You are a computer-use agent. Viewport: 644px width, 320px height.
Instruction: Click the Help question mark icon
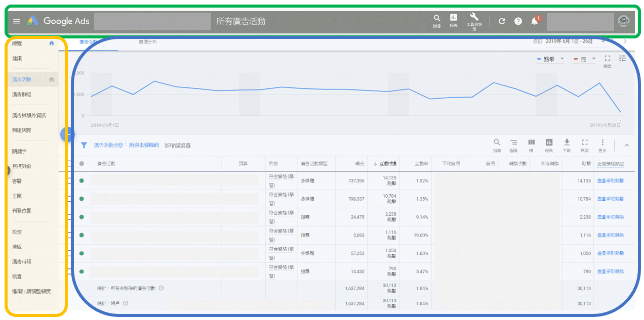click(x=518, y=21)
